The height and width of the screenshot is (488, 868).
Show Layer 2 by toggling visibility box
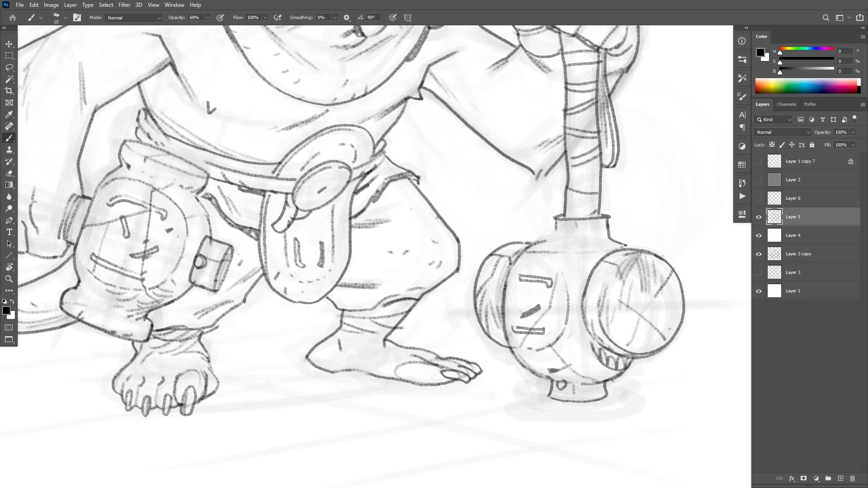point(759,180)
